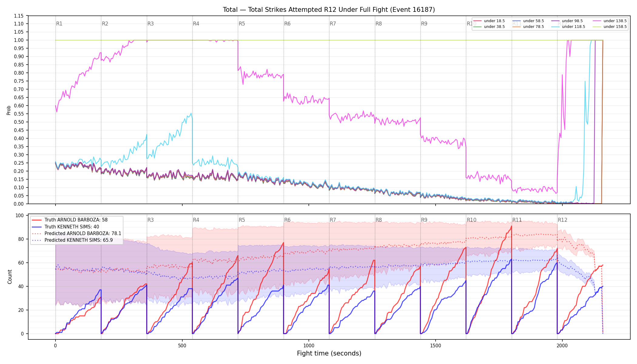Click the R3 round label in the Prob chart

click(150, 24)
